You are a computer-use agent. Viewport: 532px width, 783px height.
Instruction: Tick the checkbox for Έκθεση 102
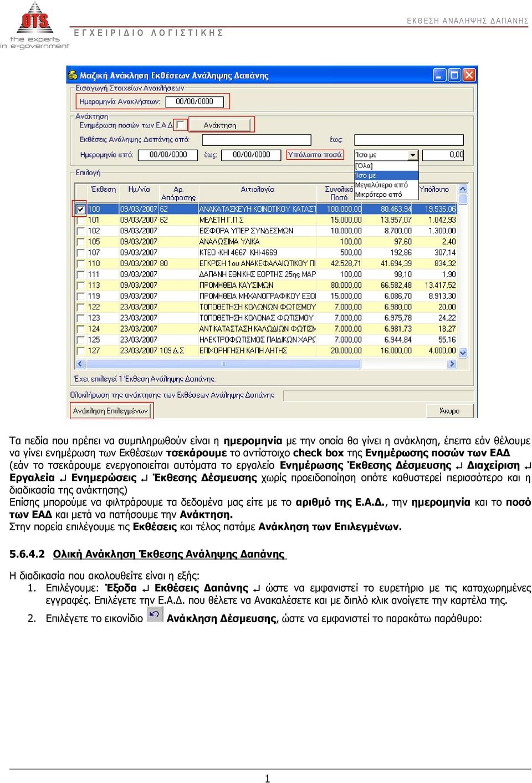(x=81, y=231)
